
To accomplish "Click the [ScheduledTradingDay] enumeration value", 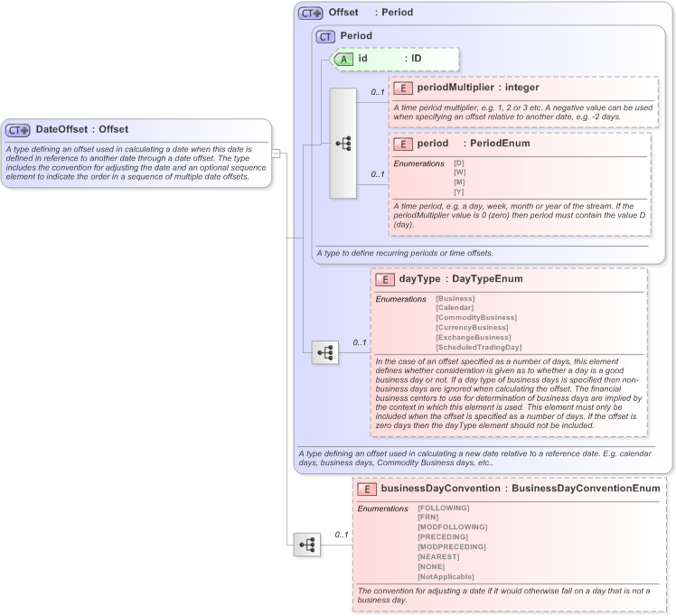I will [x=479, y=347].
